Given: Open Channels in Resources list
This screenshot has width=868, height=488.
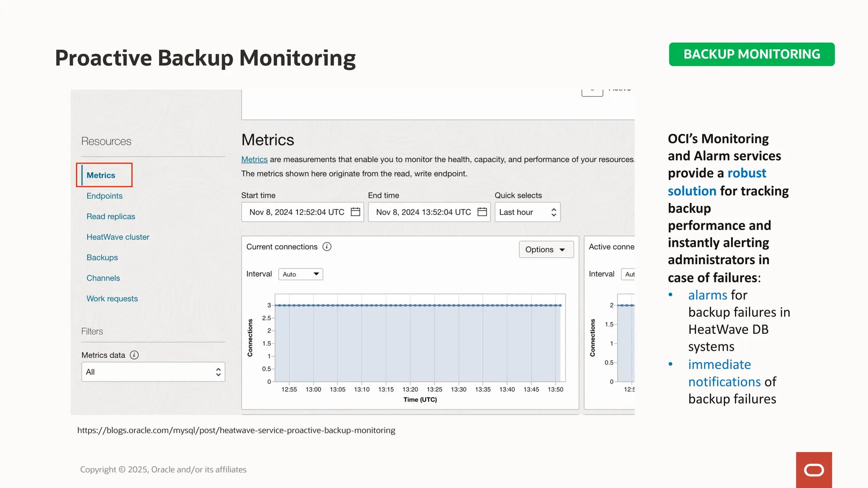Looking at the screenshot, I should pos(103,278).
